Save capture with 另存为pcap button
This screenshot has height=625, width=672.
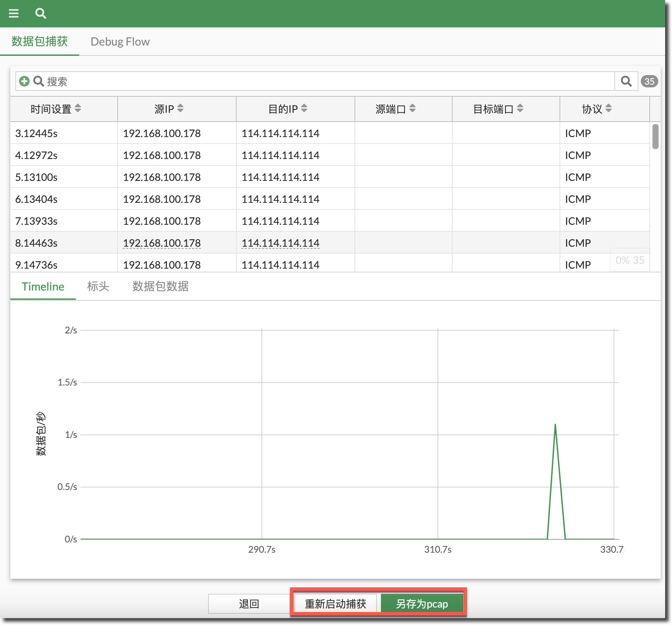422,603
